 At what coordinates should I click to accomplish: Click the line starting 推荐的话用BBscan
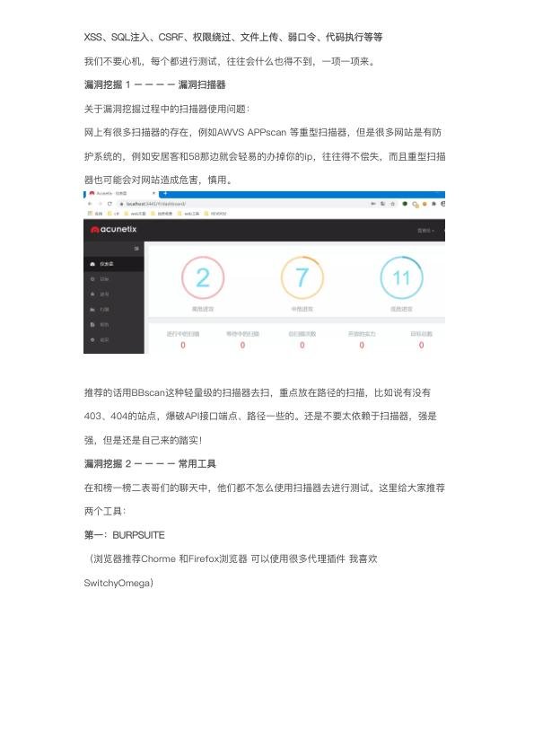(x=258, y=393)
